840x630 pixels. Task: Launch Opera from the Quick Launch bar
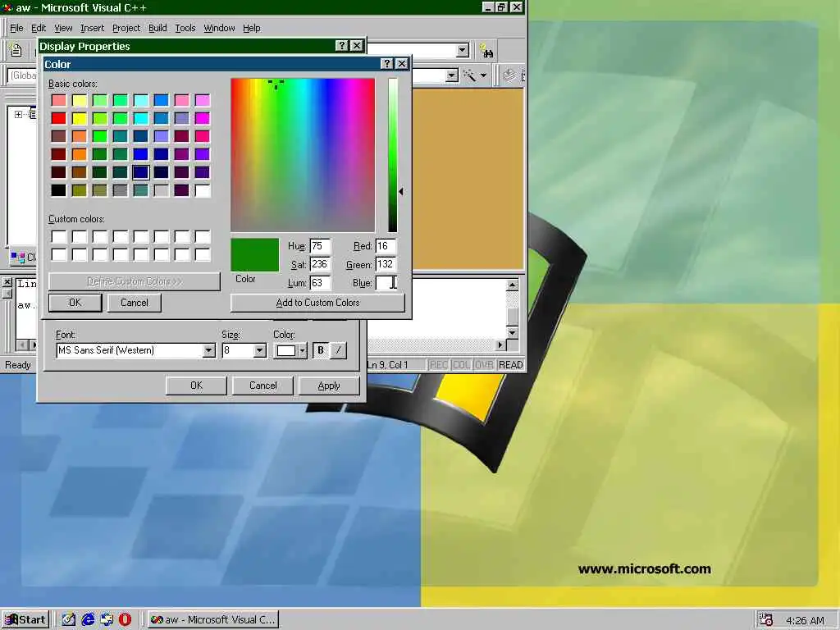[125, 620]
